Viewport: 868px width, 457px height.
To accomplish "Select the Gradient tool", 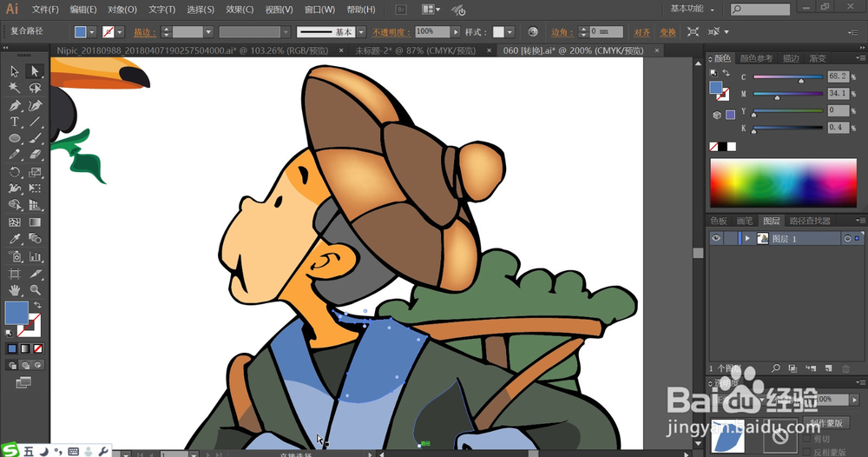I will point(35,222).
